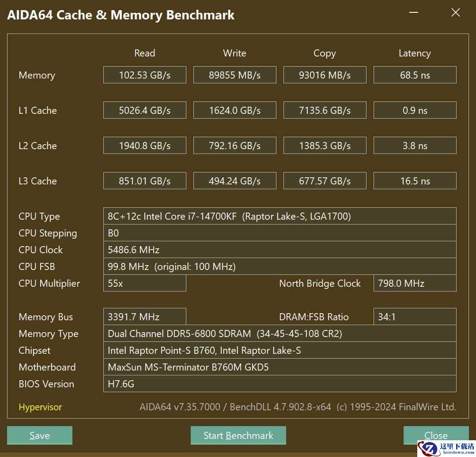
Task: Click the Latency column header
Action: pos(415,53)
